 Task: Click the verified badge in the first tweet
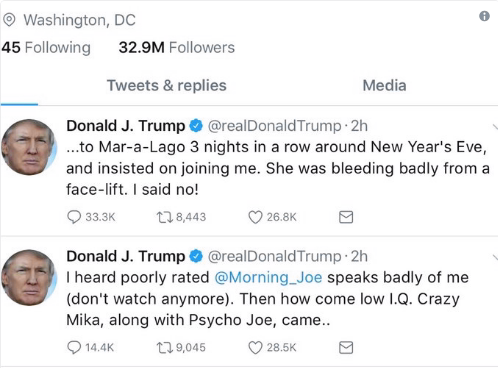click(x=196, y=126)
